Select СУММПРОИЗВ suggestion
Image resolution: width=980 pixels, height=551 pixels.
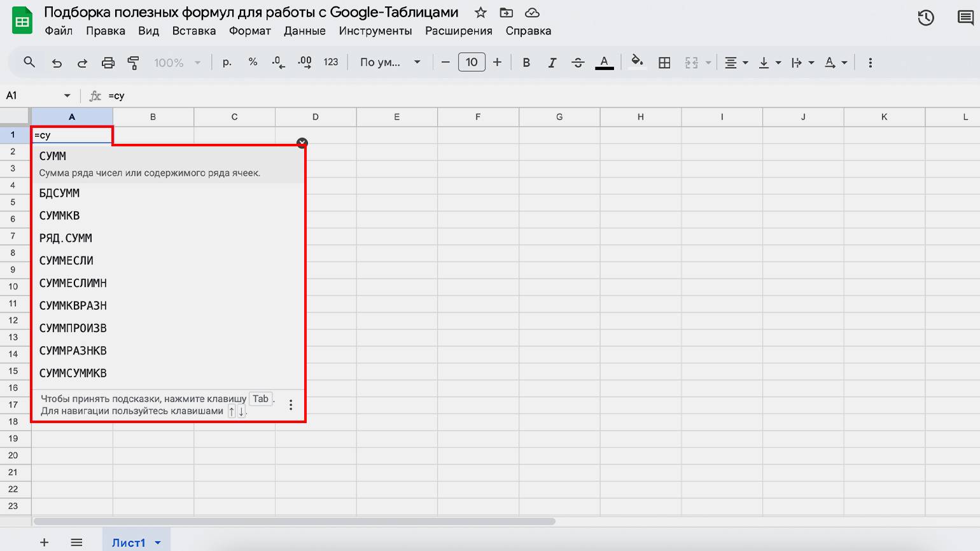point(169,328)
